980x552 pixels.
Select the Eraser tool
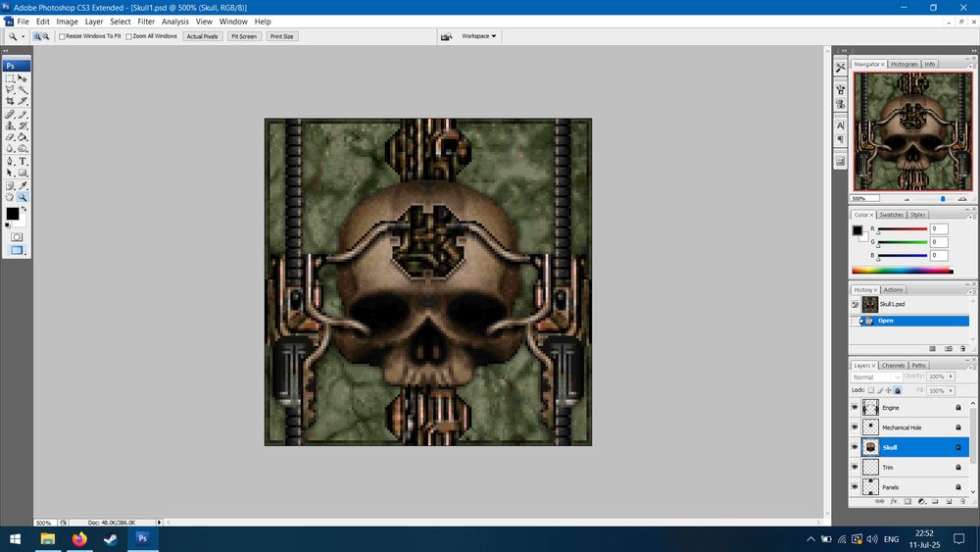[10, 137]
